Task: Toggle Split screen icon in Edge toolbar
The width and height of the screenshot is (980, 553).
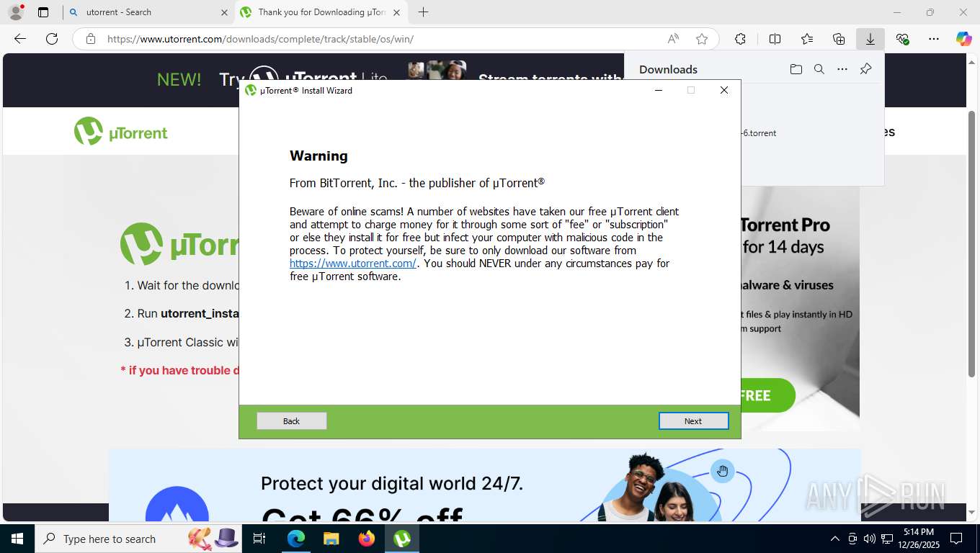Action: [x=775, y=39]
